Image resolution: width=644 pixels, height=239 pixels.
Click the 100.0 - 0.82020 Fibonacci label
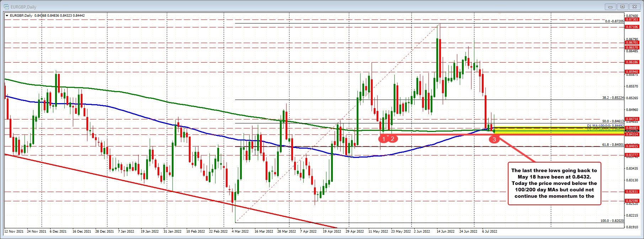[612, 221]
